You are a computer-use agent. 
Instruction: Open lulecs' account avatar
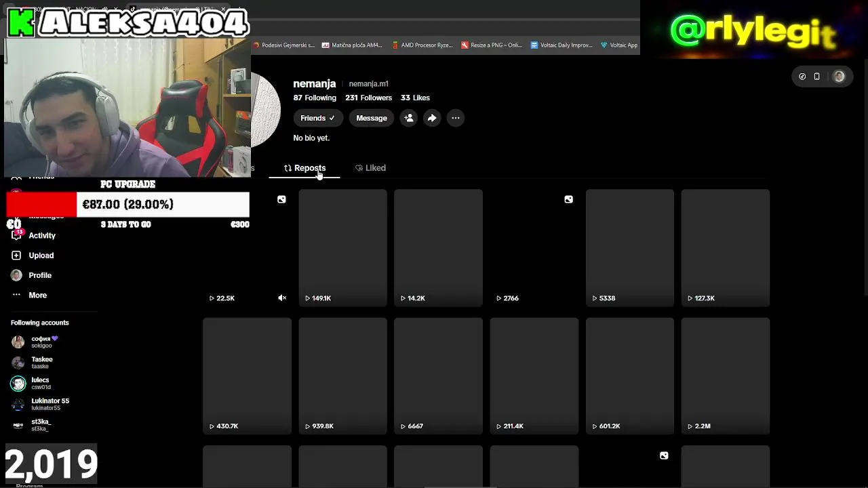click(x=18, y=384)
